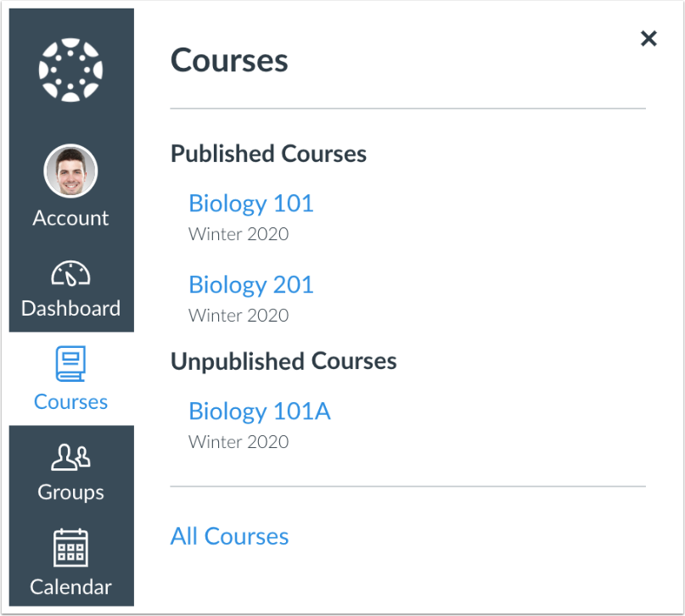The image size is (685, 616).
Task: Click the Courses text label in sidebar
Action: (x=70, y=401)
